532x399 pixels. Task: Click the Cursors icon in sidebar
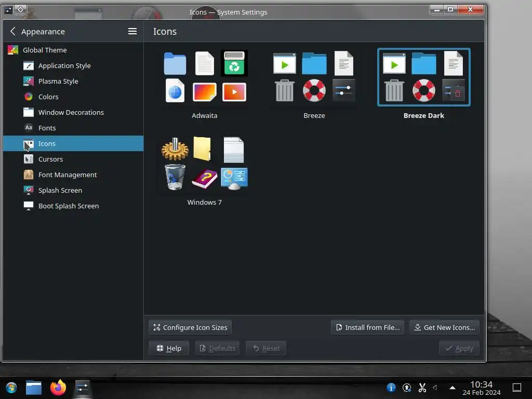tap(29, 159)
